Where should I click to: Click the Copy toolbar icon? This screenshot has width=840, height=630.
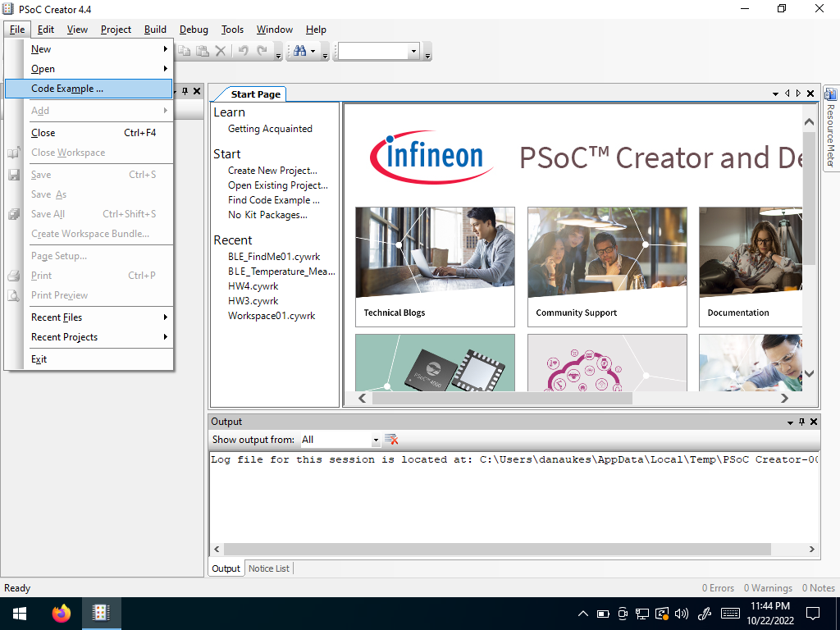tap(184, 51)
